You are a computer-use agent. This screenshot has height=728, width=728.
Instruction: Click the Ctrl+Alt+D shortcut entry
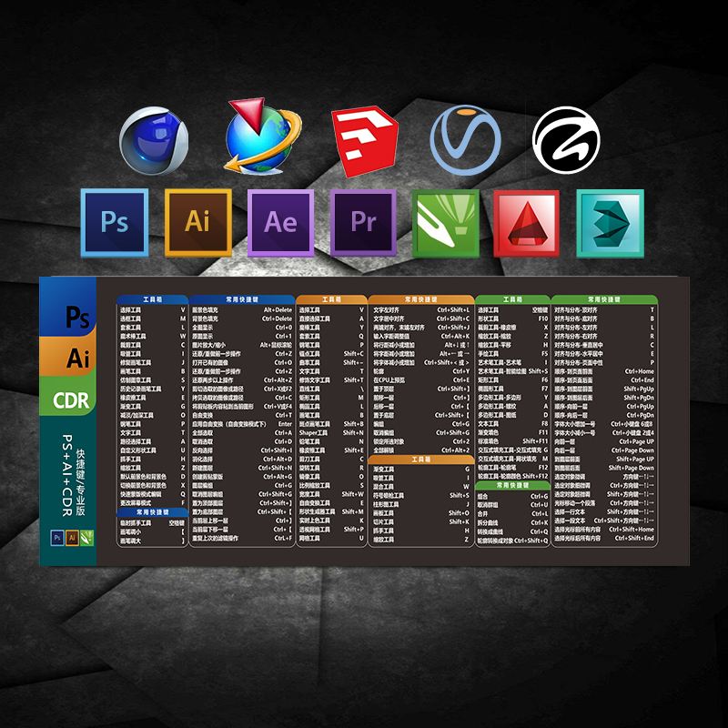pos(278,460)
